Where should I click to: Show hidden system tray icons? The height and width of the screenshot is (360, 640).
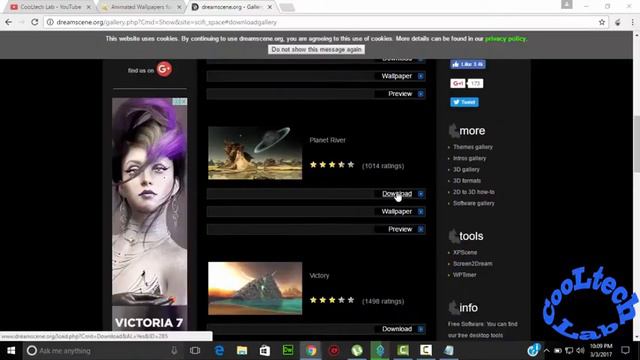(x=547, y=351)
